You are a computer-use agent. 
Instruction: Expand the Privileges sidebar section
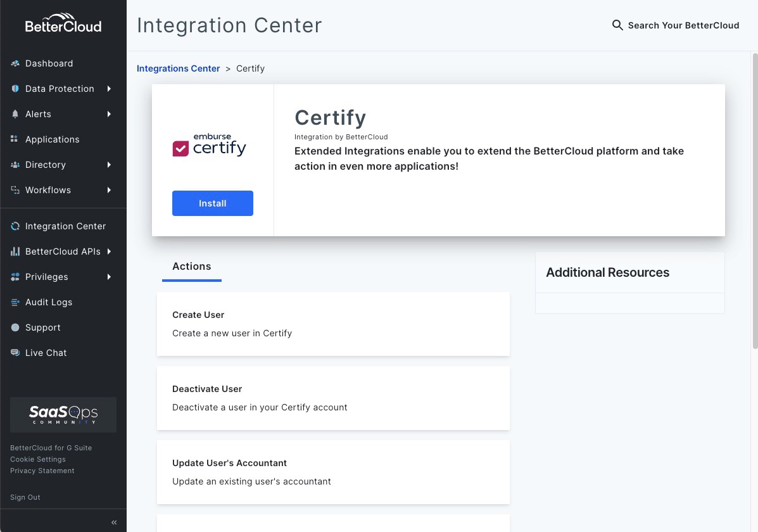click(108, 277)
